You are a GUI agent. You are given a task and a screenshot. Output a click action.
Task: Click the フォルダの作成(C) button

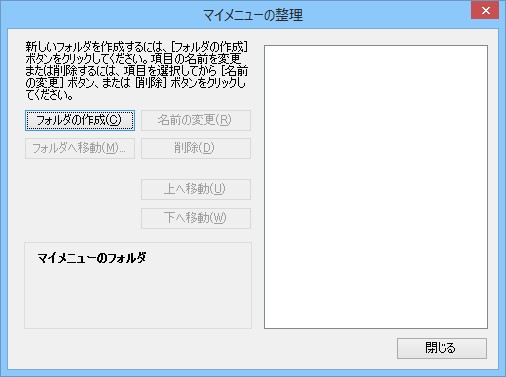point(80,120)
